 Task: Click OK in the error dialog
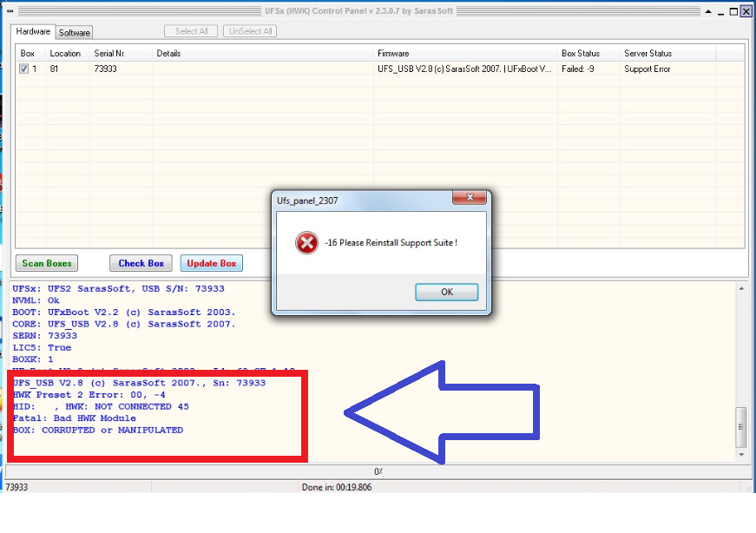[x=446, y=292]
